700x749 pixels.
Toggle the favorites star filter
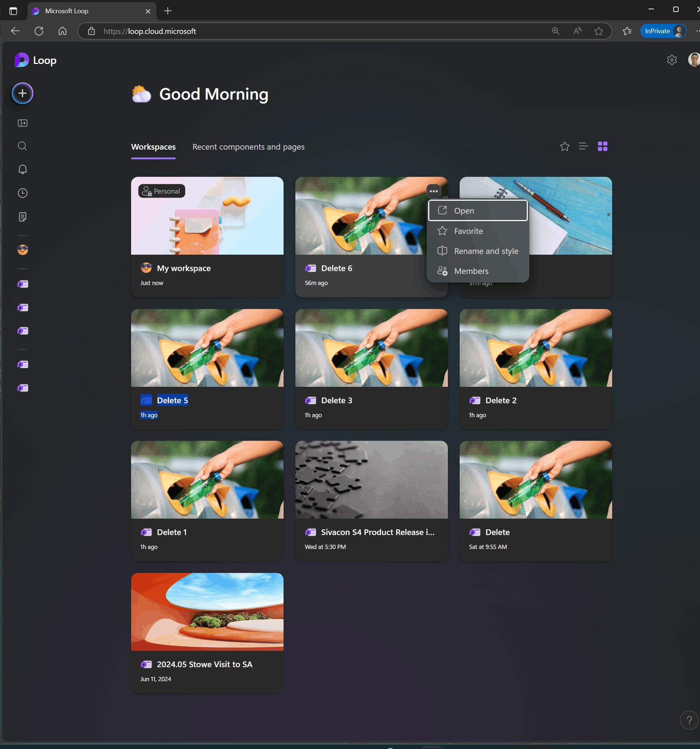pos(564,146)
